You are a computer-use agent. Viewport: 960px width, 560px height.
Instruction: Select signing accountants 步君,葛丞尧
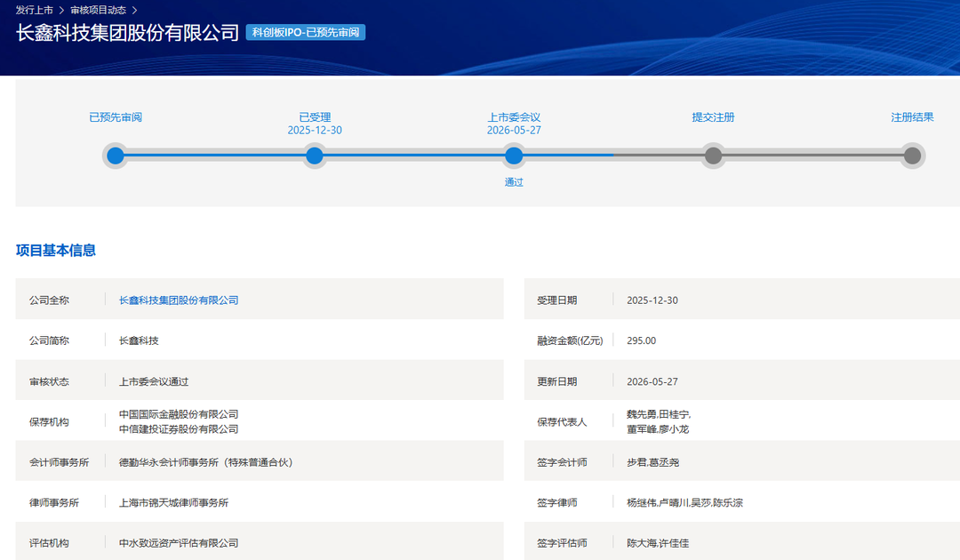click(x=652, y=462)
